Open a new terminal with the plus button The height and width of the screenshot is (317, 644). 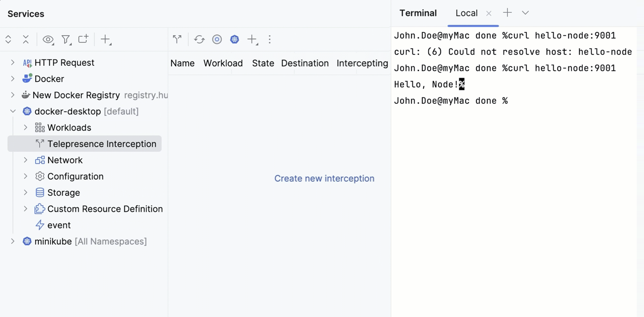coord(507,13)
